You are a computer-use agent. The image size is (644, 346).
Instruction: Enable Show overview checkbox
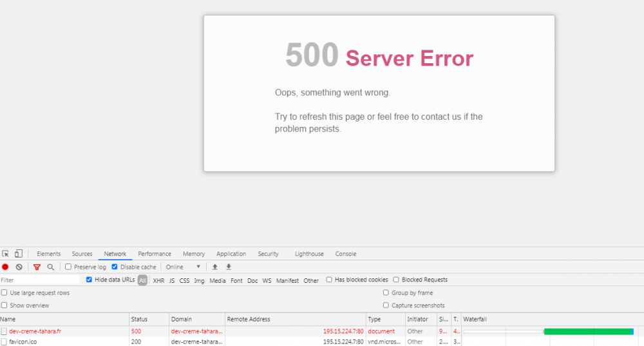pyautogui.click(x=4, y=305)
